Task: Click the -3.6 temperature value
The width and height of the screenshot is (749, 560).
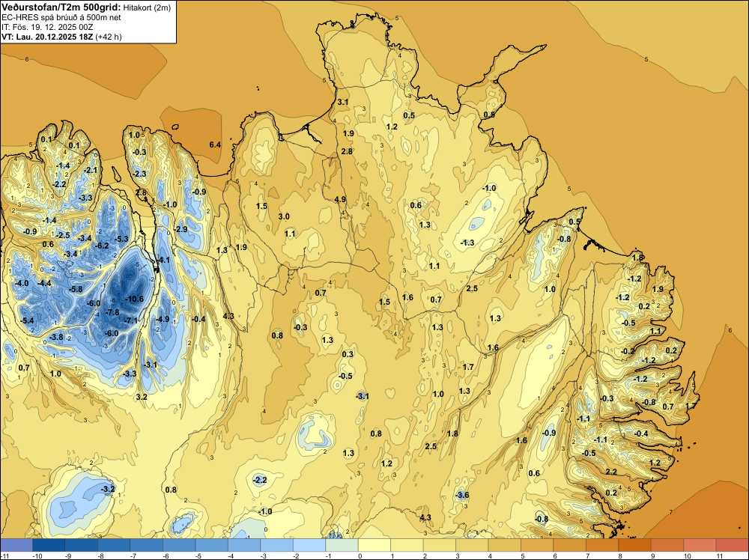Action: click(462, 495)
